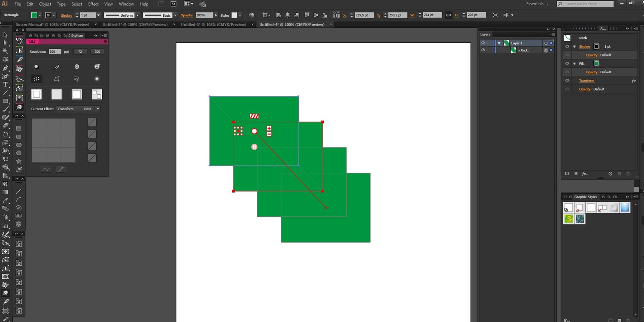Open the File menu

coord(18,4)
